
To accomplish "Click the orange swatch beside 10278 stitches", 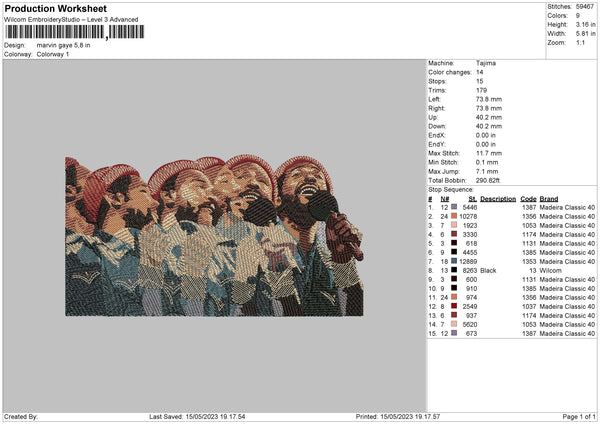I will [x=454, y=216].
